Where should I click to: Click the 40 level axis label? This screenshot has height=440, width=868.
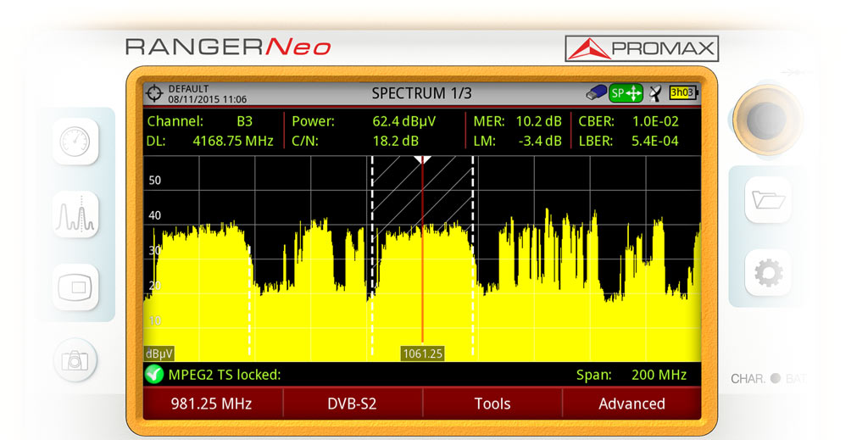point(155,216)
